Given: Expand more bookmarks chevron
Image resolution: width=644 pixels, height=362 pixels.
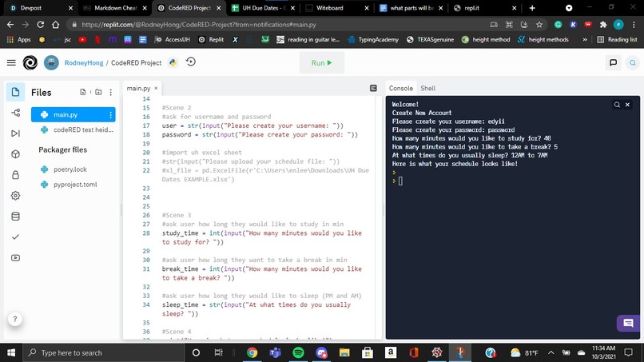Looking at the screenshot, I should tap(584, 39).
